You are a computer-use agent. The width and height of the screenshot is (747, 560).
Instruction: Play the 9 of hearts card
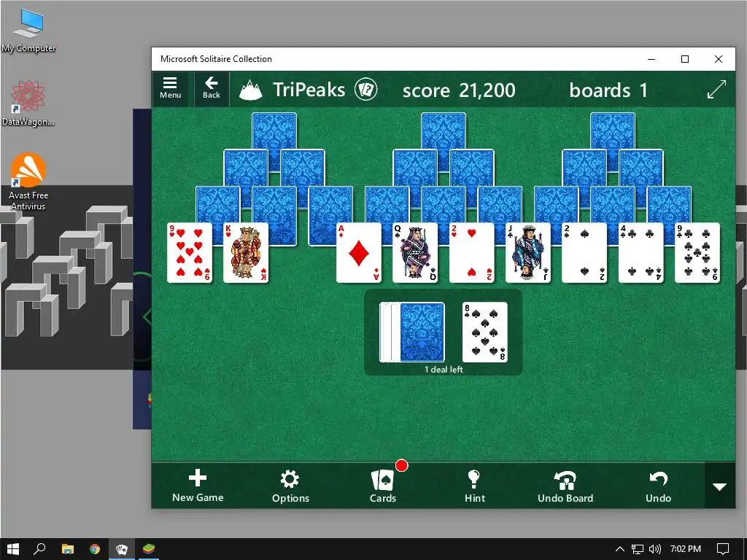pos(190,253)
